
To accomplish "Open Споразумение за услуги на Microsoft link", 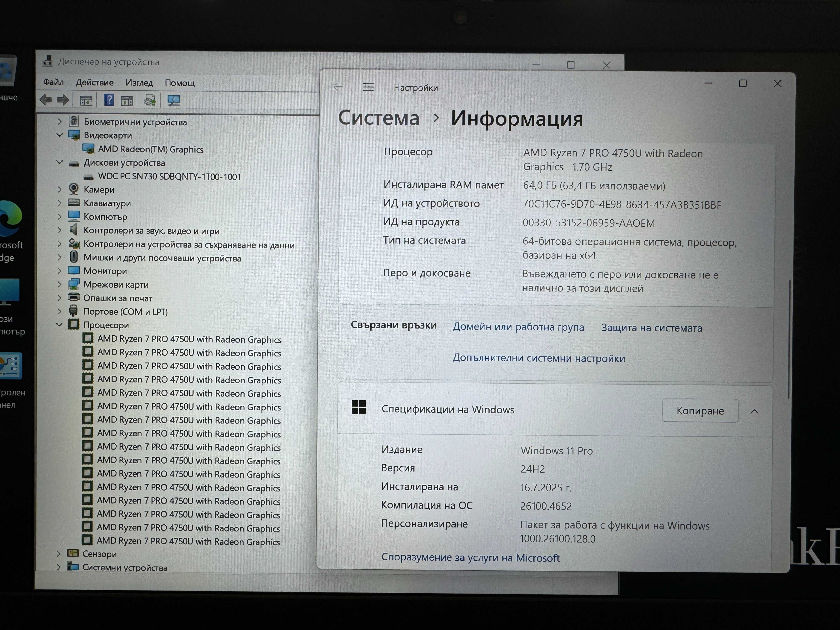I will [x=470, y=557].
